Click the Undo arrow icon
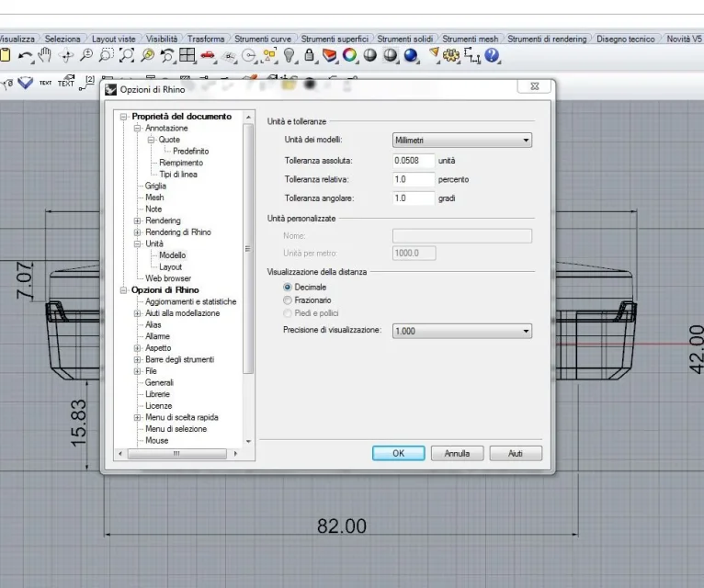This screenshot has width=704, height=588. [x=25, y=56]
